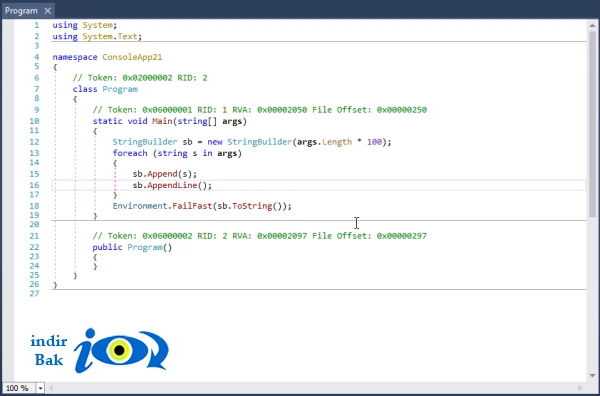The image size is (600, 396).
Task: Click the FailFast method call
Action: pyautogui.click(x=192, y=206)
